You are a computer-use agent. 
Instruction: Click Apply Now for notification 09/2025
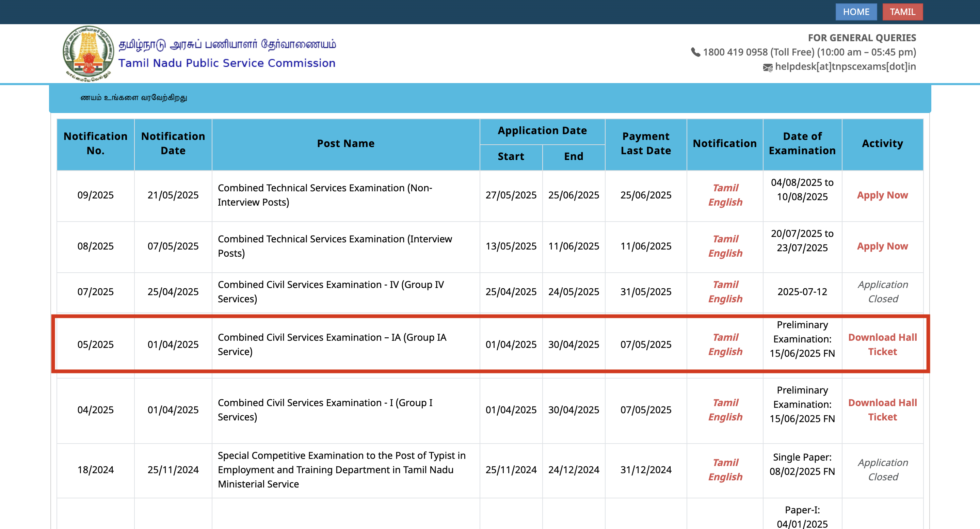point(882,195)
